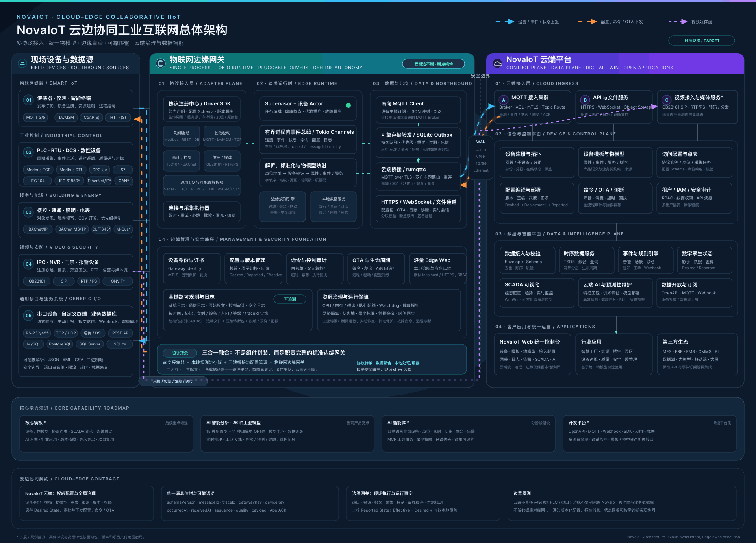Click the 边缘规则引擎 box

coord(283,206)
